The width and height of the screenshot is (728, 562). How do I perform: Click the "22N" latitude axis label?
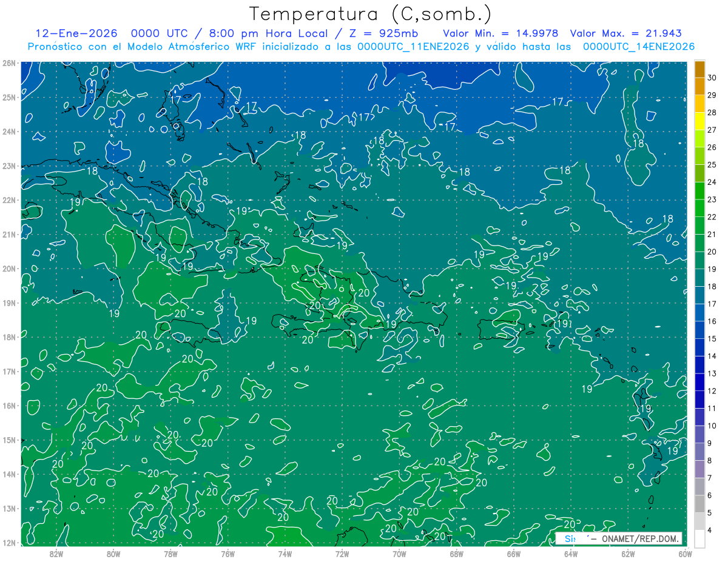8,200
